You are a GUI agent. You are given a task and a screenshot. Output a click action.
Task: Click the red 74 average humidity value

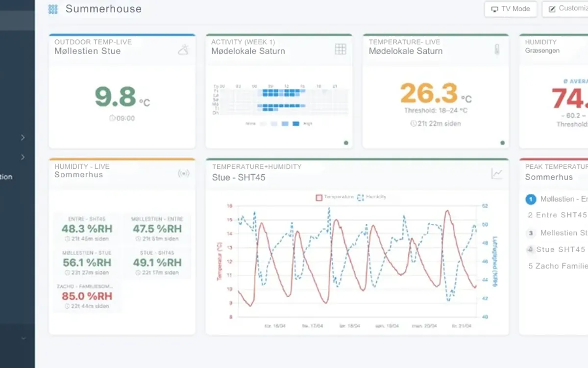tap(569, 98)
